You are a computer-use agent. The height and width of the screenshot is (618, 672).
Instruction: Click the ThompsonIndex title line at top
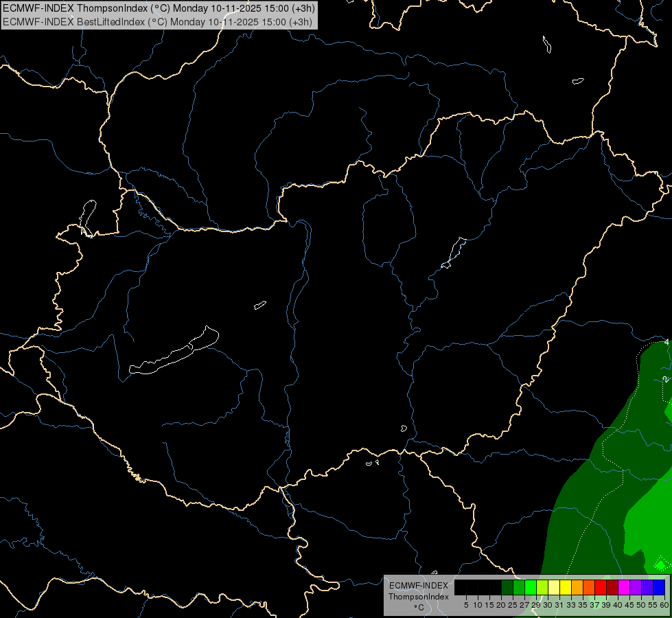(x=159, y=8)
